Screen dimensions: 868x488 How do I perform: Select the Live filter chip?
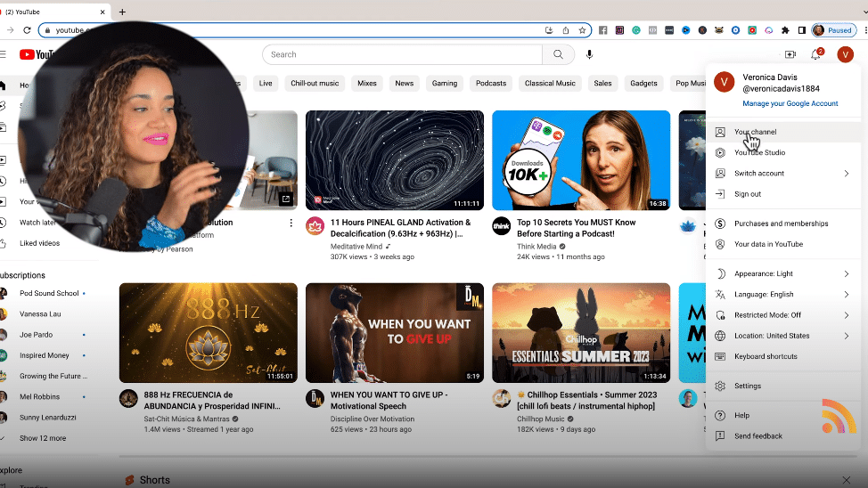(x=266, y=84)
